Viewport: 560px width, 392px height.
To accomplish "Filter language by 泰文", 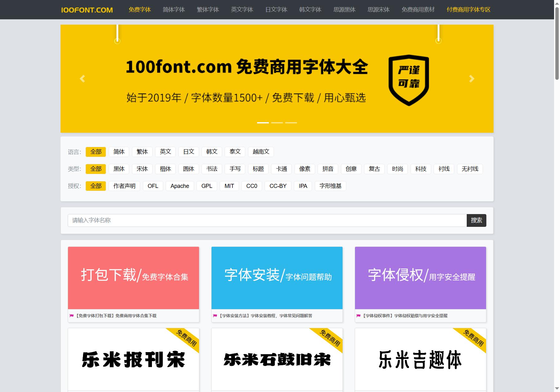I will coord(235,152).
